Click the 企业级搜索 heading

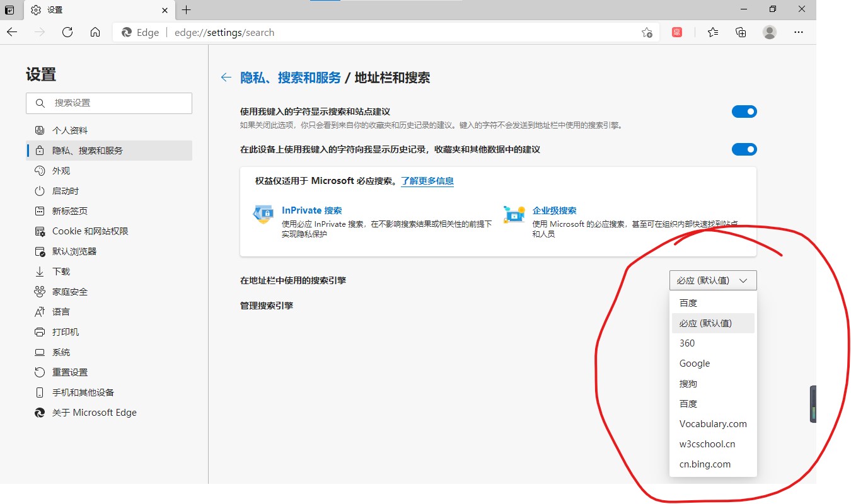[555, 210]
